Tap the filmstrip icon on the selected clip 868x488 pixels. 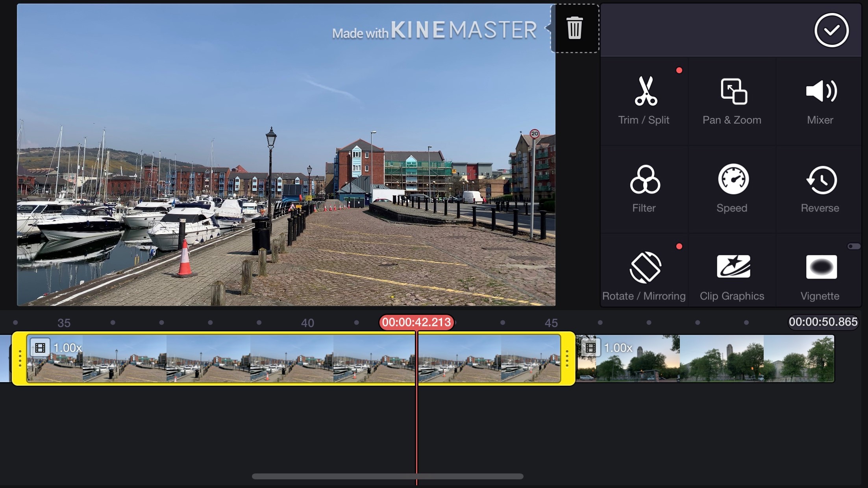pyautogui.click(x=40, y=348)
